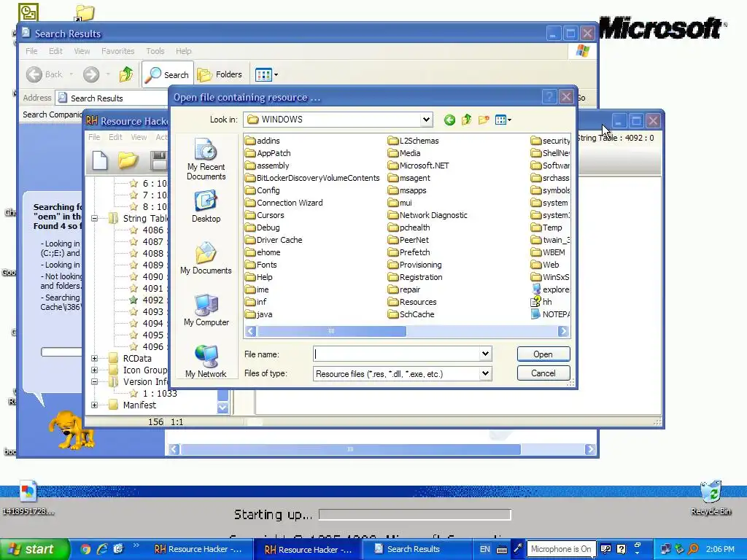Open My Network in places bar
Screen dimensions: 747x560
[x=206, y=362]
